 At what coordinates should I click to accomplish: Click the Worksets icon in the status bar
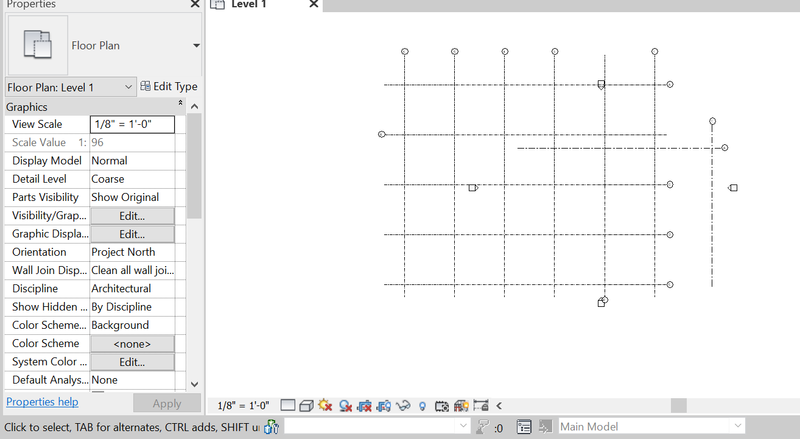coord(271,427)
